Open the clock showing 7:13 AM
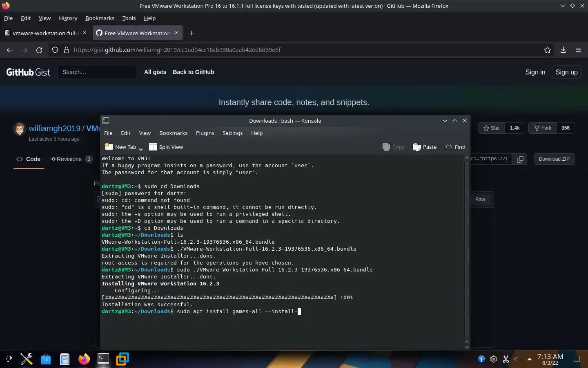 [x=550, y=359]
